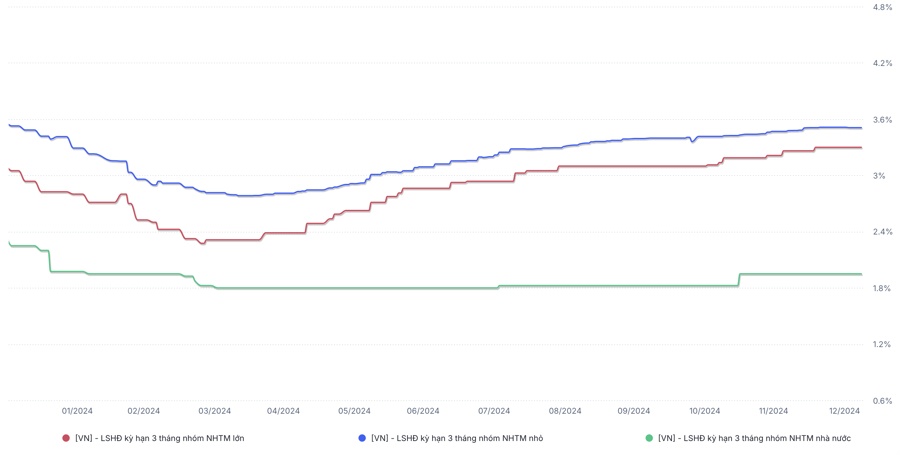Click the blue legend dot for NHTM nhỏ
The image size is (900, 455).
click(x=362, y=438)
